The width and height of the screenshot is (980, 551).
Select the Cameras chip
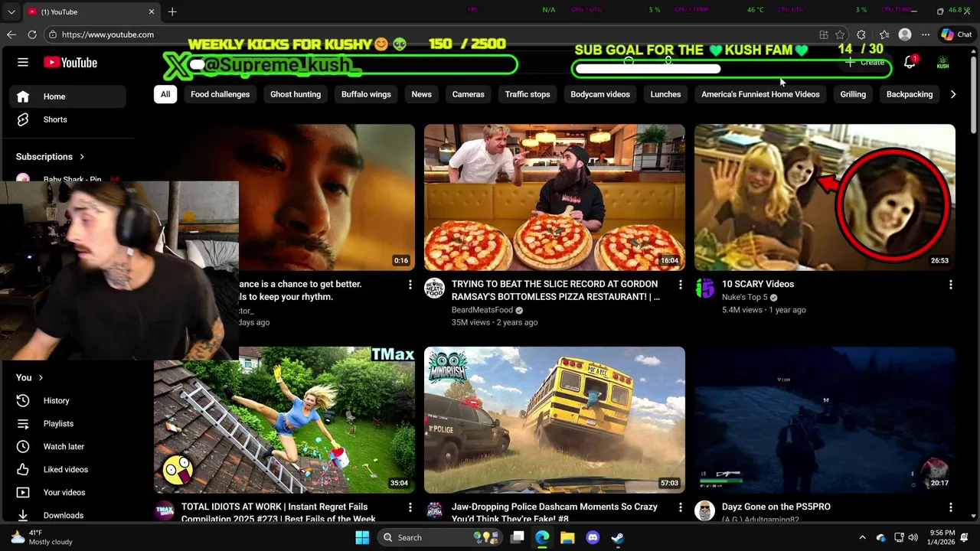click(468, 94)
